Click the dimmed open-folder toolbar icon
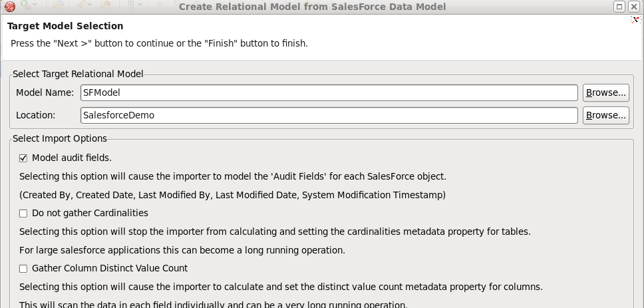The image size is (644, 308). (58, 5)
